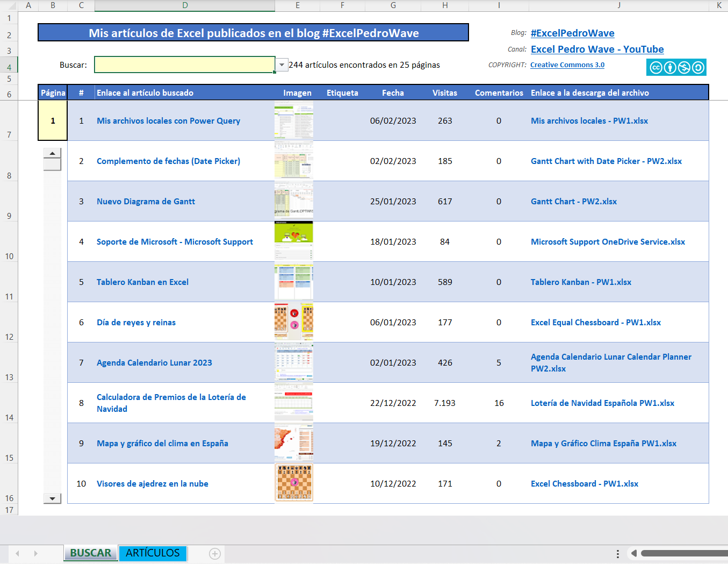Screen dimensions: 728x564
Task: Open article Mapa y gráfico del clima en España
Action: [x=162, y=444]
